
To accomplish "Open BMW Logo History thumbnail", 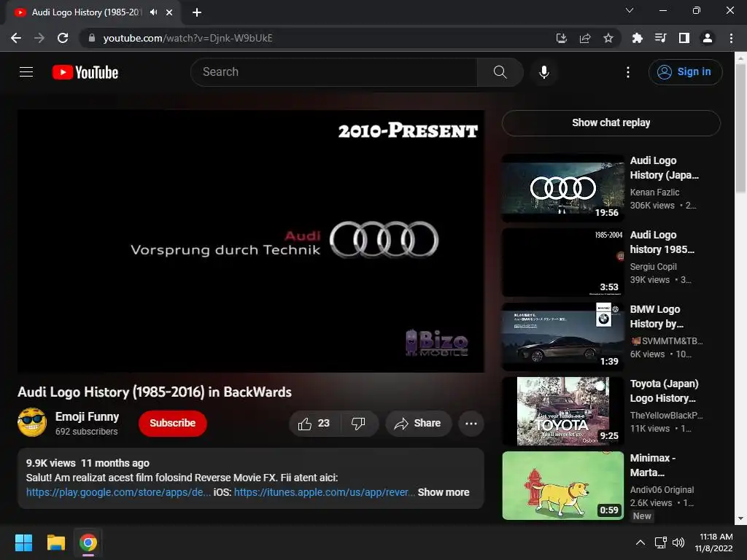I will (x=563, y=337).
